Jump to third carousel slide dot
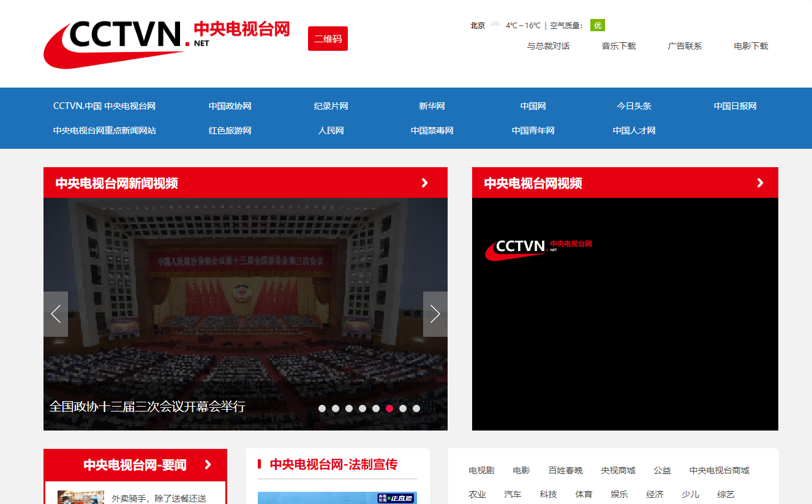 (x=349, y=408)
